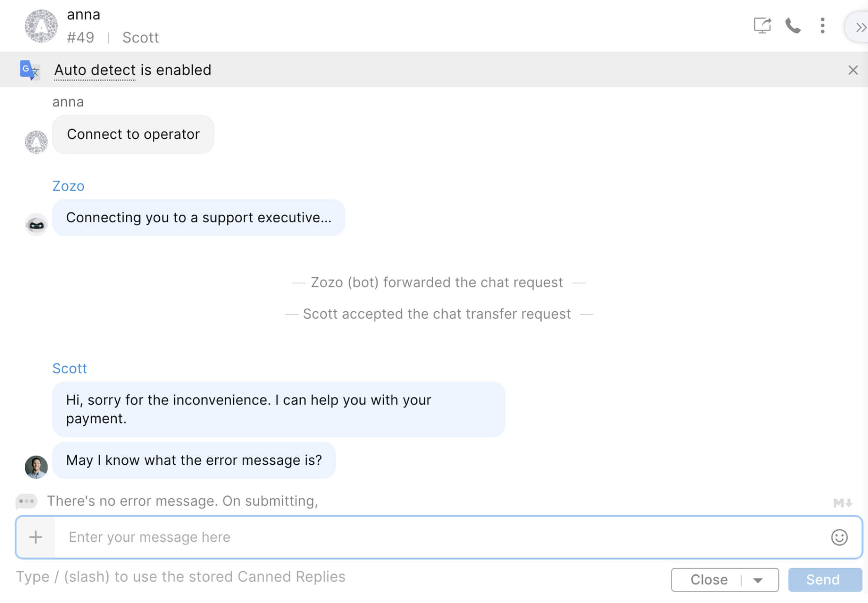The height and width of the screenshot is (603, 868).
Task: Click the phone call icon
Action: point(792,26)
